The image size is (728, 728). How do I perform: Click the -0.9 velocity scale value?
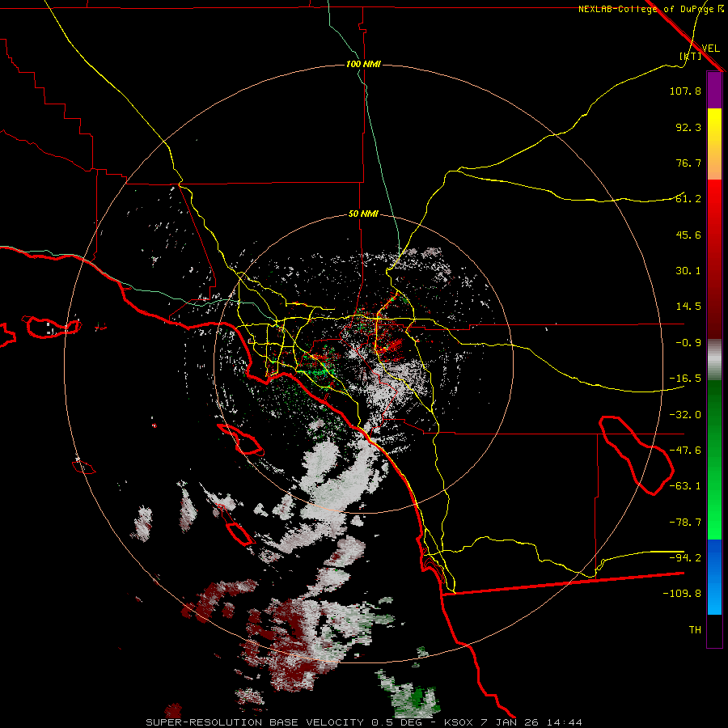point(688,343)
